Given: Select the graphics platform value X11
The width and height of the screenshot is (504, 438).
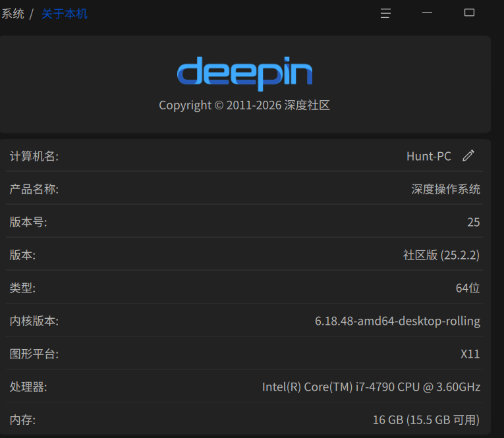Looking at the screenshot, I should point(470,354).
